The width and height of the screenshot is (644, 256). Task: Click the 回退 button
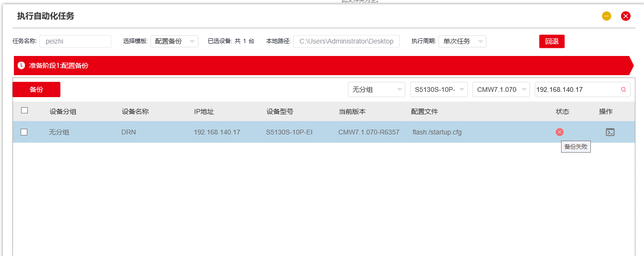click(x=552, y=41)
